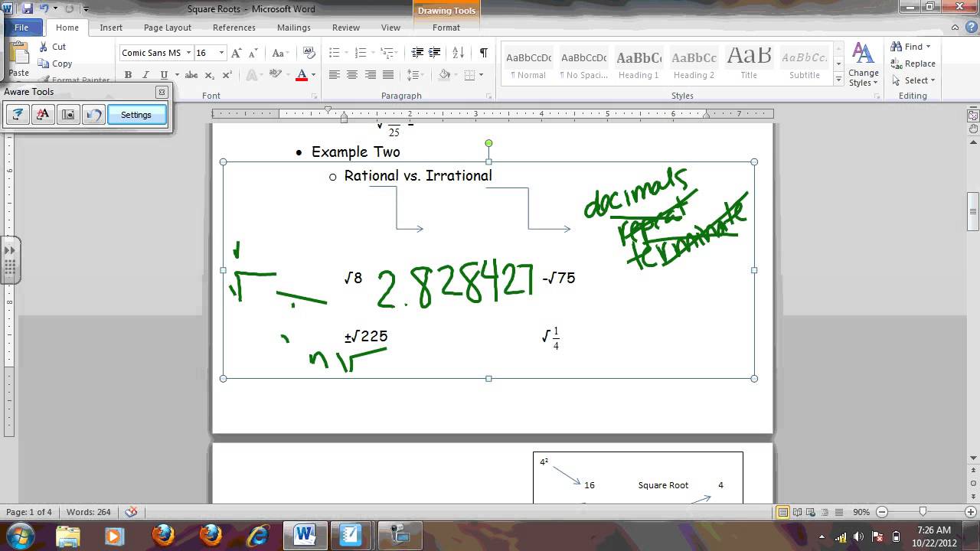The height and width of the screenshot is (551, 980).
Task: Toggle underline formatting
Action: pyautogui.click(x=164, y=75)
